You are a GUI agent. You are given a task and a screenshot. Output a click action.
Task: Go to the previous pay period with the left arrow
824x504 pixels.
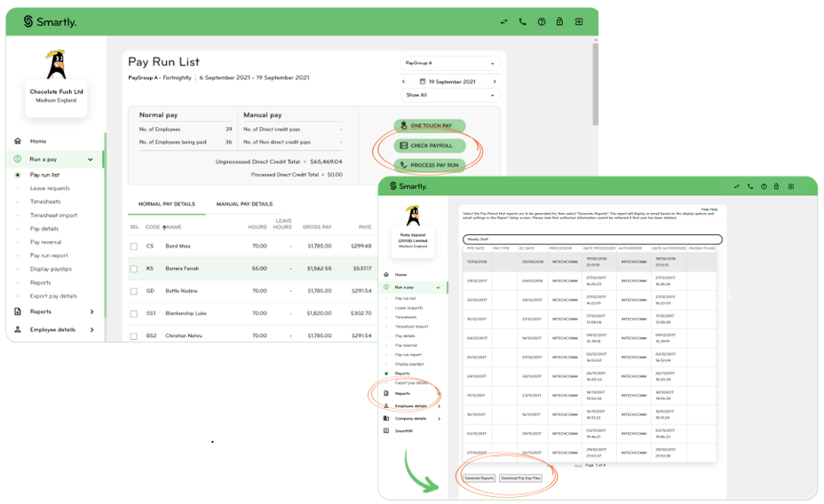coord(404,82)
